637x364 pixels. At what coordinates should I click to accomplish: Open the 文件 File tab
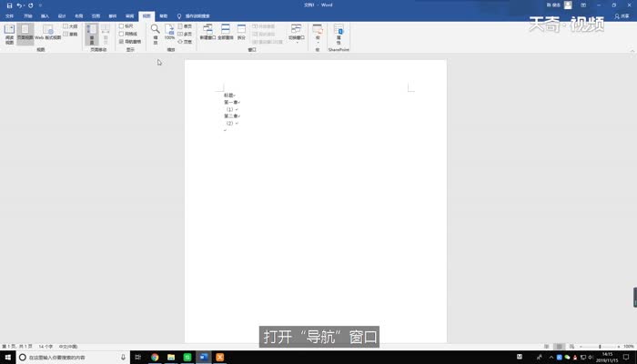[x=9, y=16]
